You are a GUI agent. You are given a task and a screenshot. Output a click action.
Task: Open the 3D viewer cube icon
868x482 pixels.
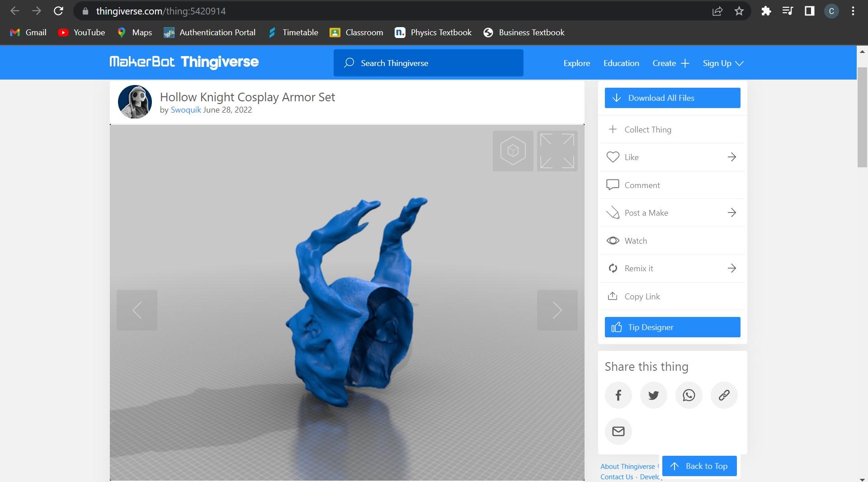[x=513, y=151]
